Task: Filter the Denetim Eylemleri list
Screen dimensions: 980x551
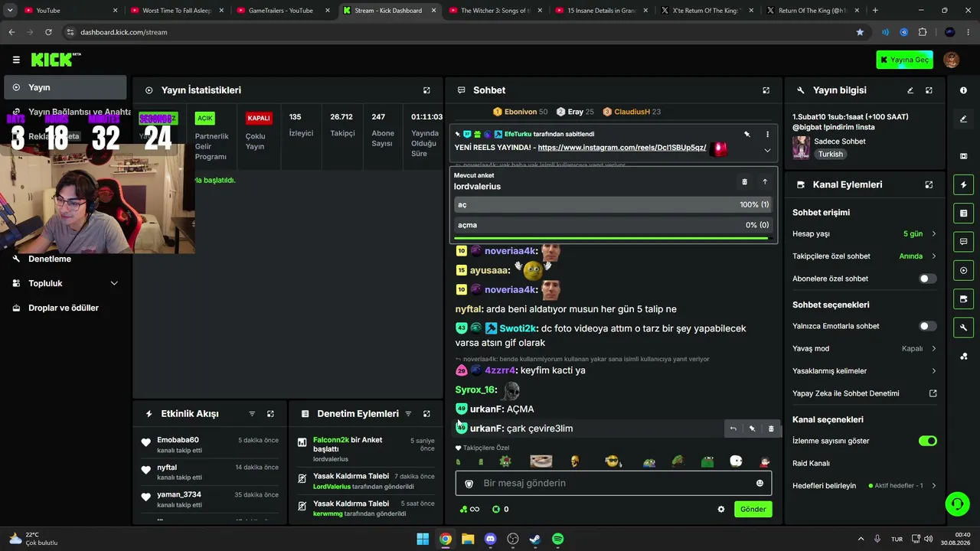Action: 408,414
